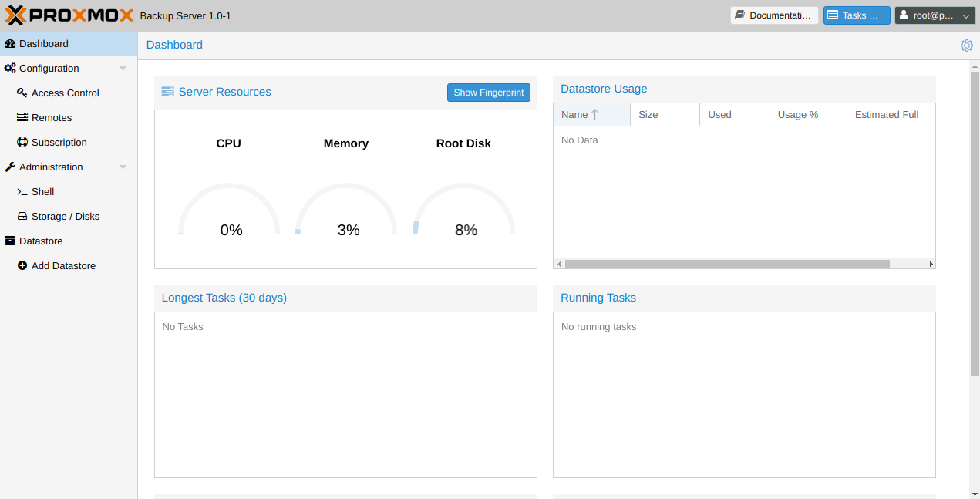Open the dashboard settings gear icon
This screenshot has width=980, height=499.
click(966, 46)
